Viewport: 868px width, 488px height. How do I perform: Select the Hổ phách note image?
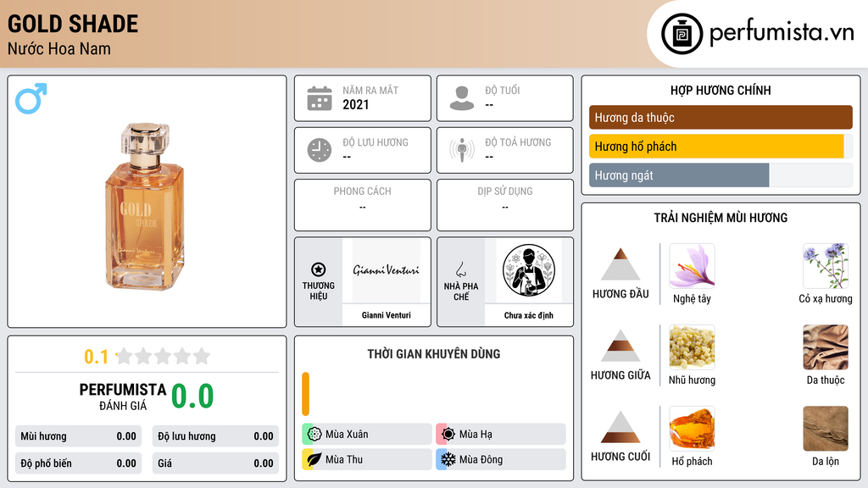coord(692,428)
